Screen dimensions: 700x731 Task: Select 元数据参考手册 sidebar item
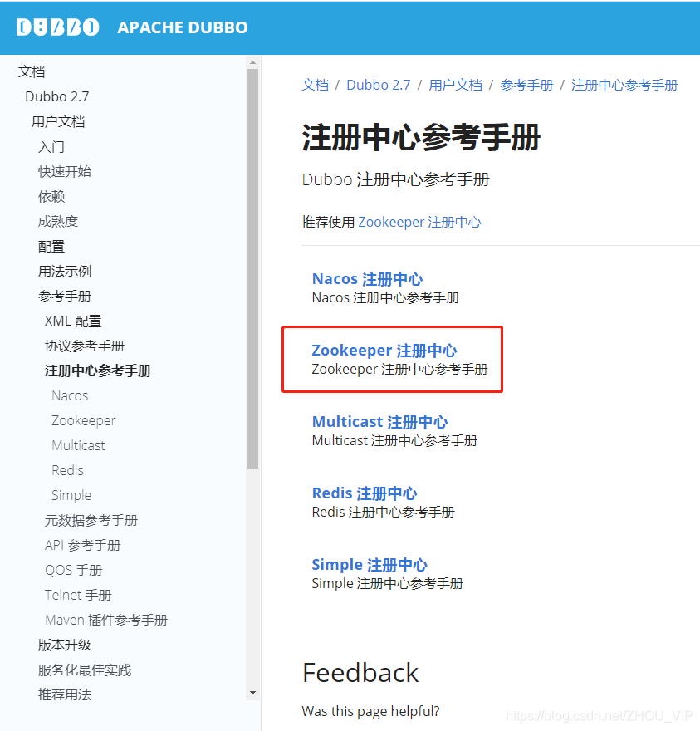coord(91,520)
